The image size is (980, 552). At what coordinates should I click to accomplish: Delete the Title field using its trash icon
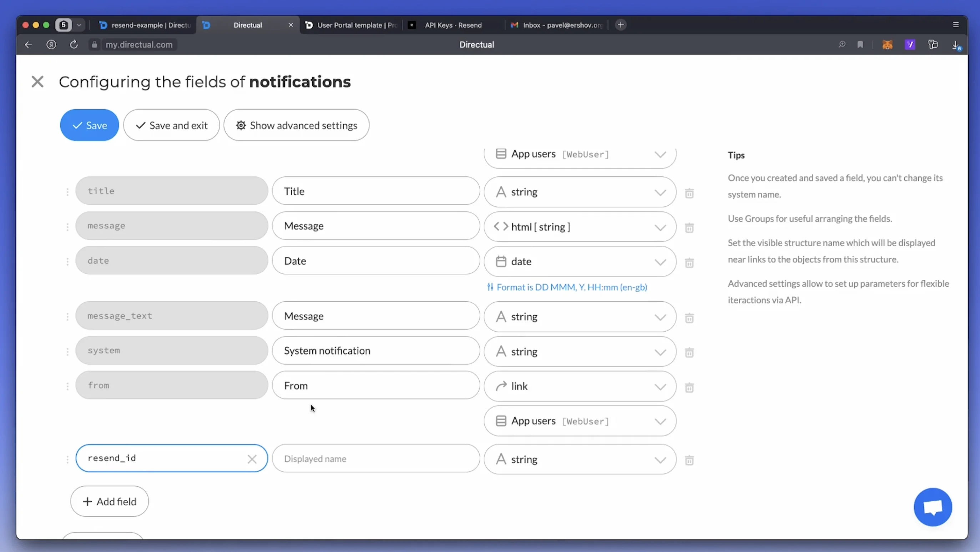[x=689, y=193]
